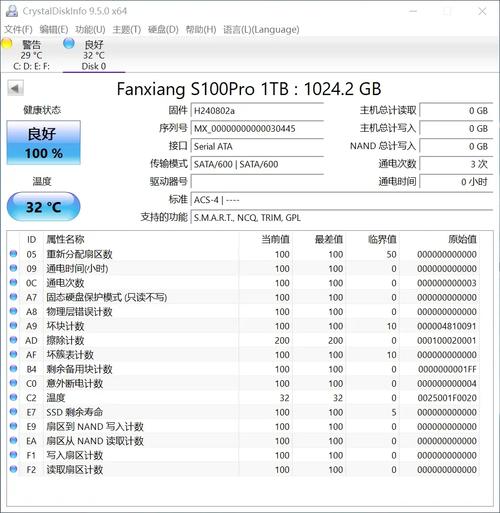Click the ID column header
The height and width of the screenshot is (513, 500).
[x=31, y=239]
